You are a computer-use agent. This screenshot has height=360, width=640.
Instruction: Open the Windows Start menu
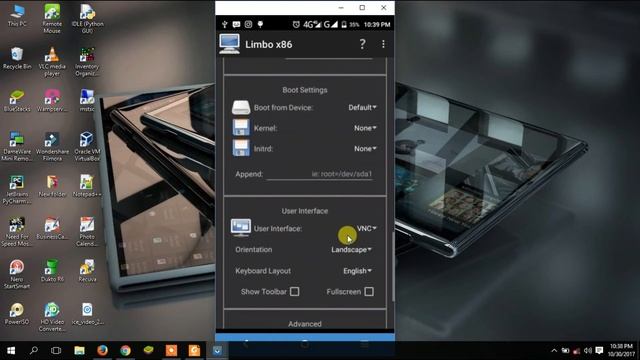click(11, 350)
